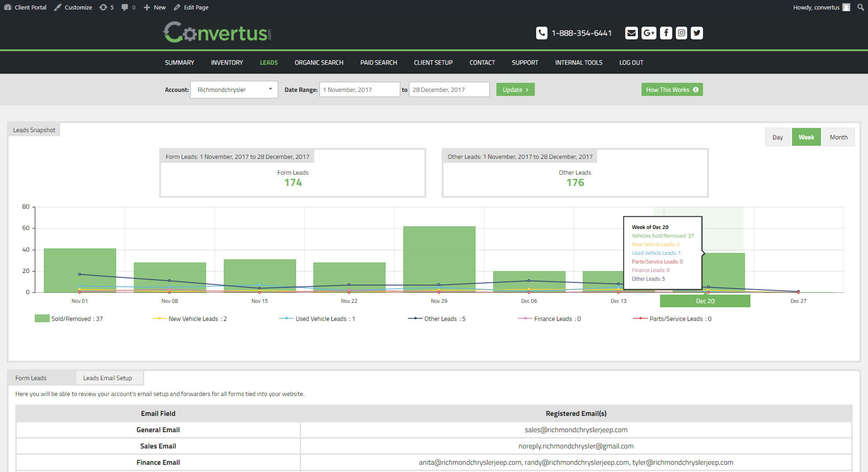This screenshot has height=472, width=868.
Task: Click the Customize brush icon
Action: point(57,7)
